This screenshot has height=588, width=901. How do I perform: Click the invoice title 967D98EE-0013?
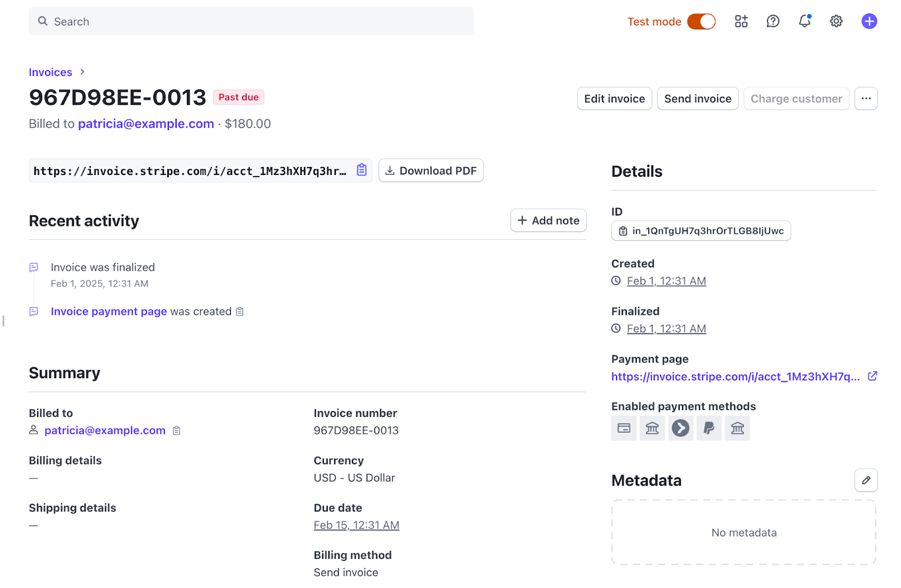(118, 97)
